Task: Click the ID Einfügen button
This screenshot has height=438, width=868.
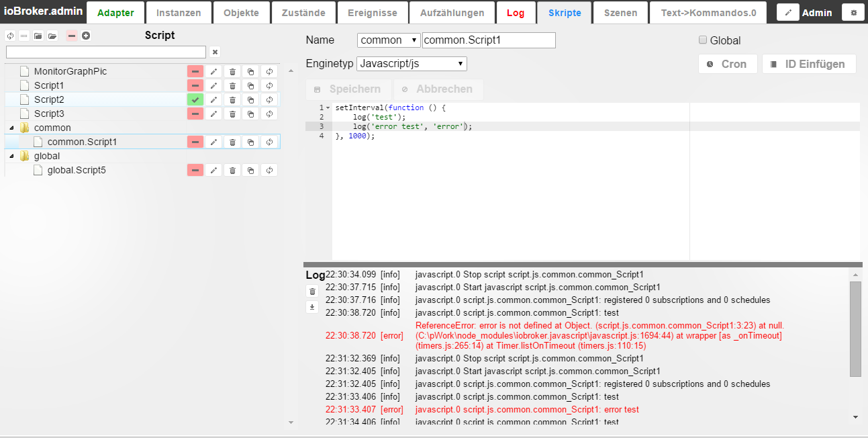Action: click(x=809, y=64)
